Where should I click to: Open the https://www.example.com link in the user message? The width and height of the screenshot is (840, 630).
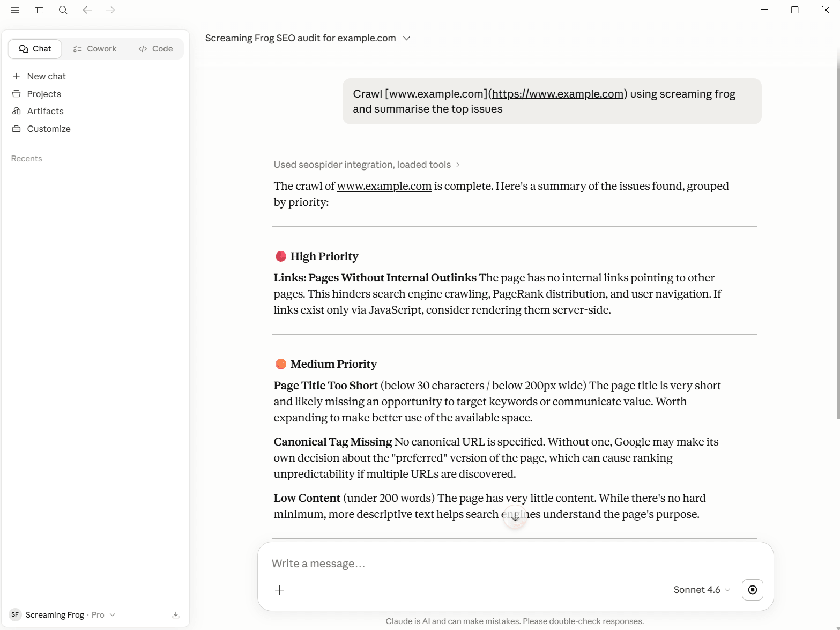pos(557,94)
